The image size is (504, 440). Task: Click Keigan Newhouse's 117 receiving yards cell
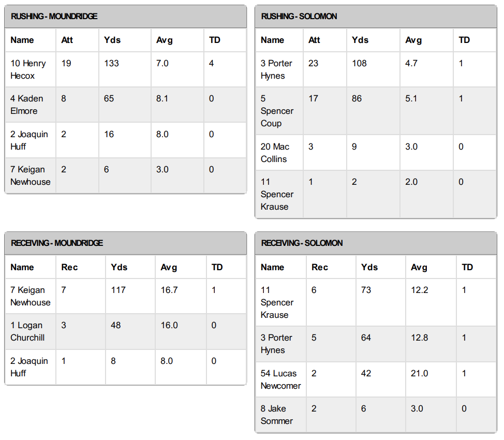tap(118, 290)
